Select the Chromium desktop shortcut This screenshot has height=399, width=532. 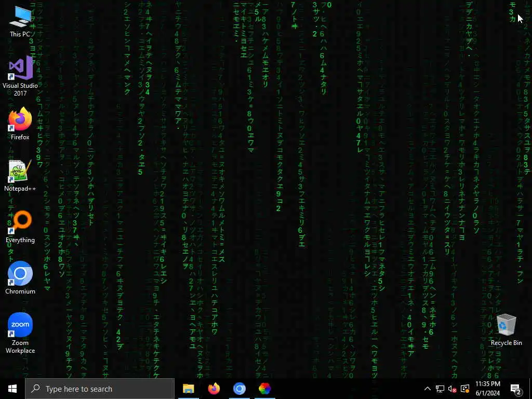coord(20,278)
